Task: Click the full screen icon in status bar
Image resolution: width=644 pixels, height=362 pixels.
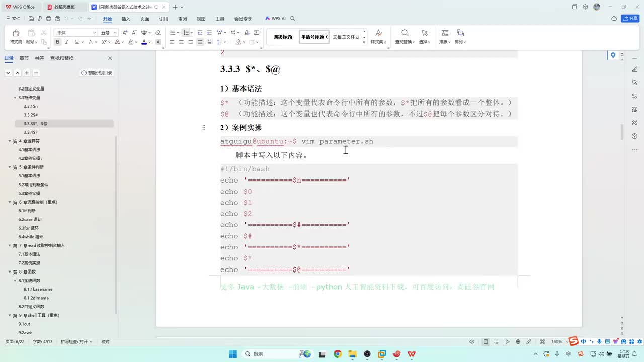Action: tap(543, 342)
